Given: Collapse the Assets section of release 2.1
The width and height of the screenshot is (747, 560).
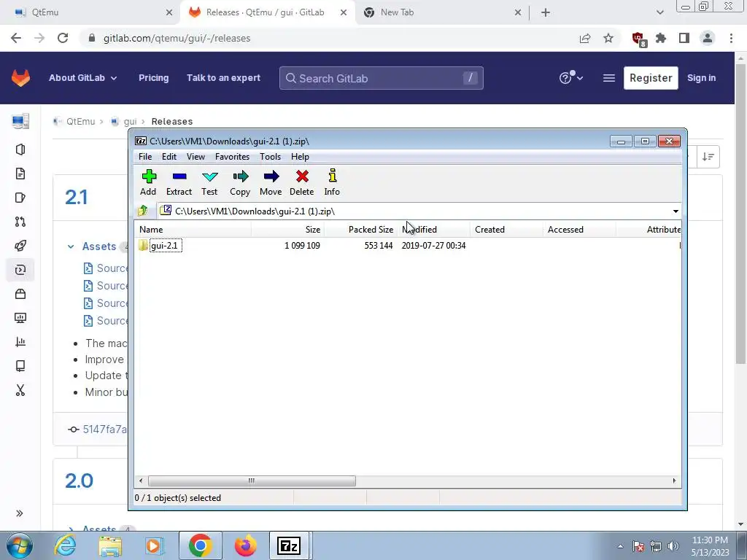Looking at the screenshot, I should point(71,246).
